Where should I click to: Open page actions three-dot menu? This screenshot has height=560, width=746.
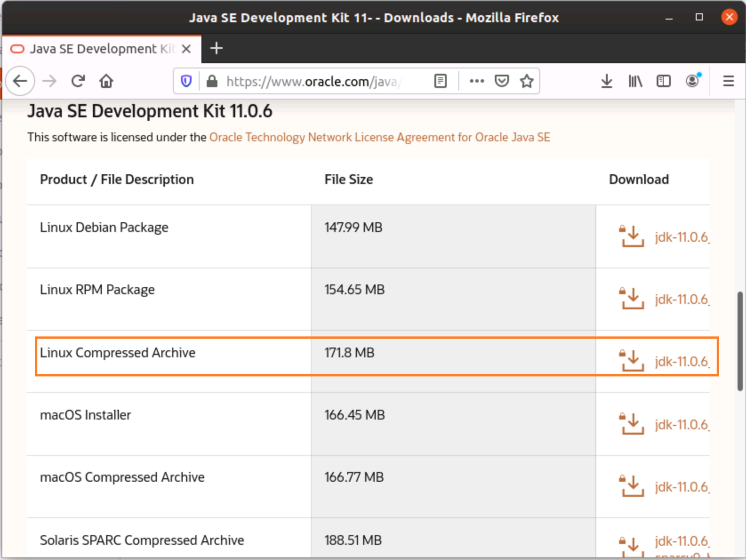coord(477,81)
